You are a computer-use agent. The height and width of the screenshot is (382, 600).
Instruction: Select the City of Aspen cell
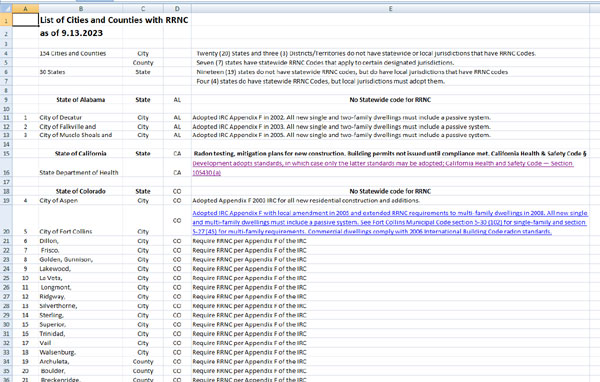[x=80, y=201]
